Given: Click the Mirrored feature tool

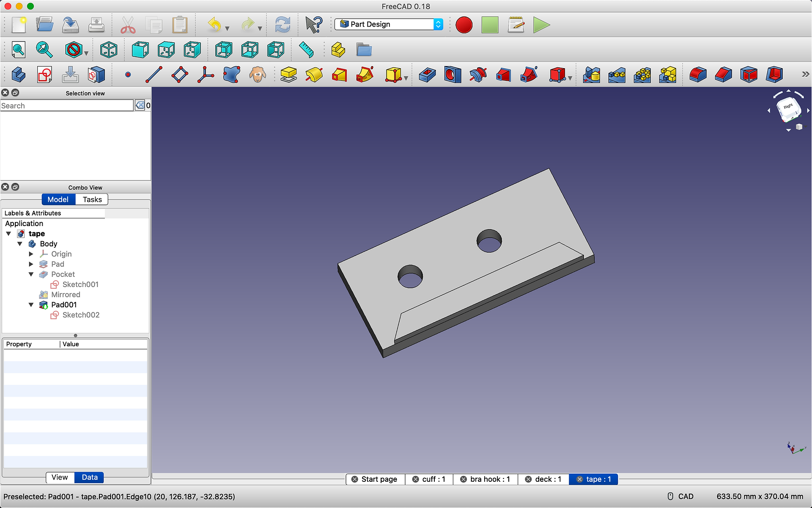Looking at the screenshot, I should point(591,75).
